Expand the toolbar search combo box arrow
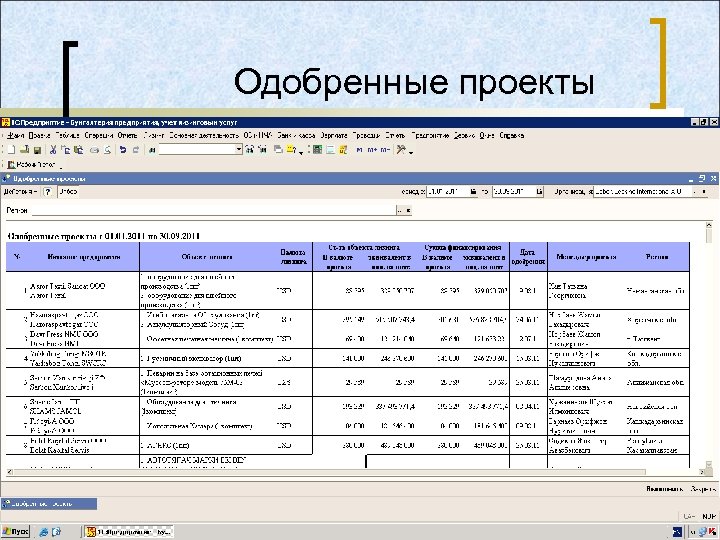Viewport: 720px width, 540px height. (239, 149)
